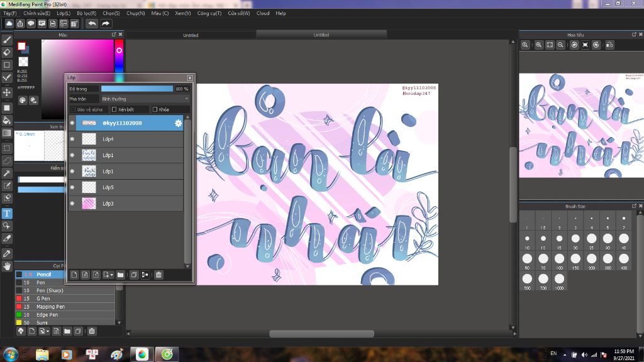This screenshot has width=644, height=362.
Task: Zoom out on navigator panel
Action: [560, 45]
